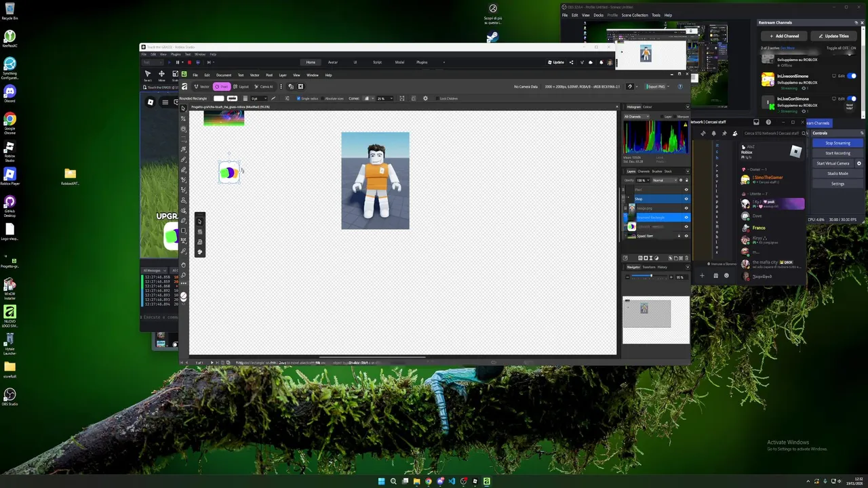Select the Rectangle shape tool in Affinity
The image size is (868, 488).
pyautogui.click(x=183, y=230)
